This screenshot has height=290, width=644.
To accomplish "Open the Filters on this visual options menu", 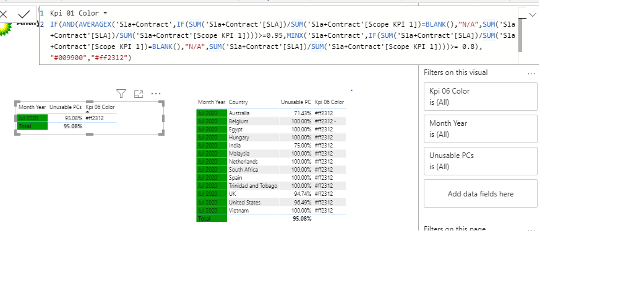I will click(531, 73).
